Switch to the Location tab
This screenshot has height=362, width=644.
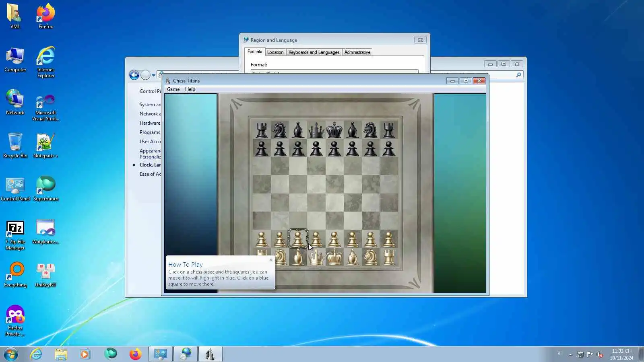pos(275,52)
